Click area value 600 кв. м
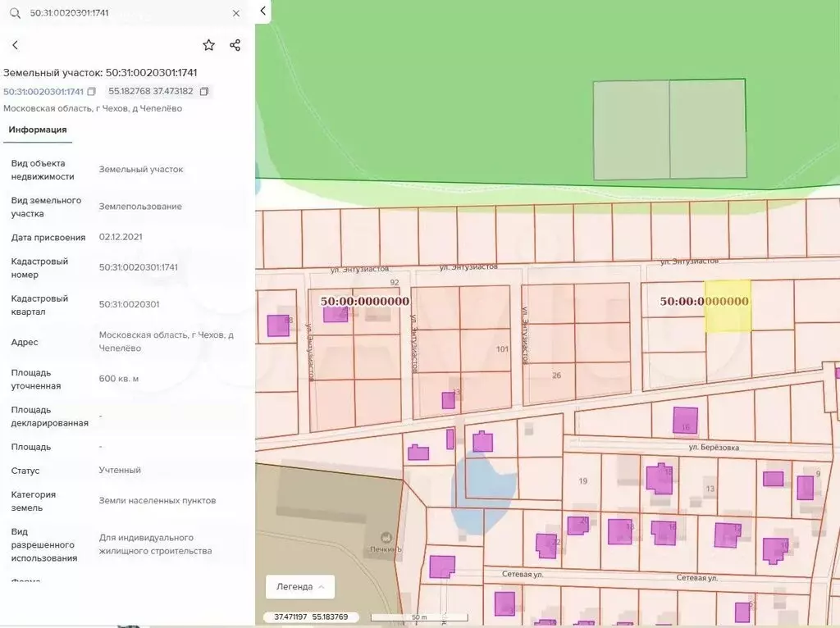The image size is (840, 628). click(118, 379)
